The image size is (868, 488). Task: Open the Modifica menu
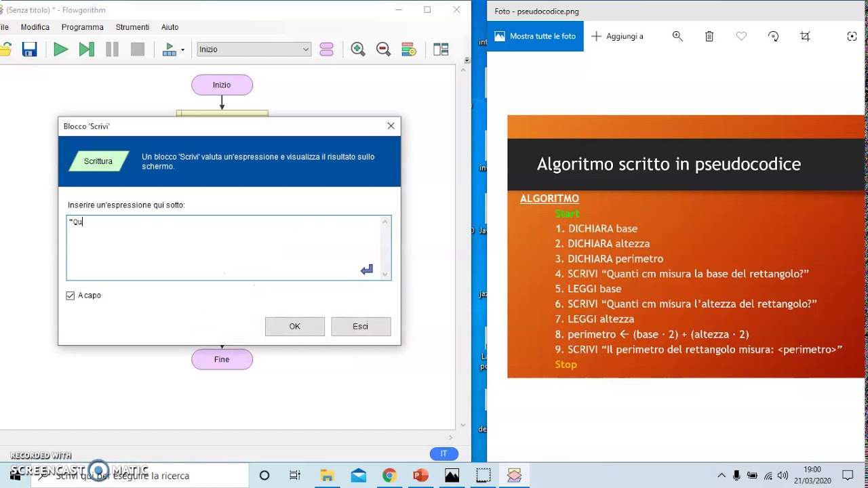[35, 27]
